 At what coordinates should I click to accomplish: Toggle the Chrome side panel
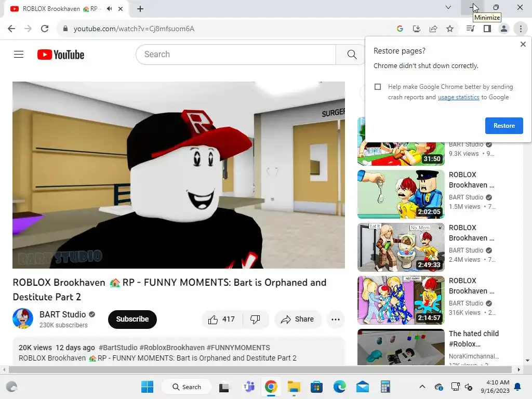coord(487,29)
